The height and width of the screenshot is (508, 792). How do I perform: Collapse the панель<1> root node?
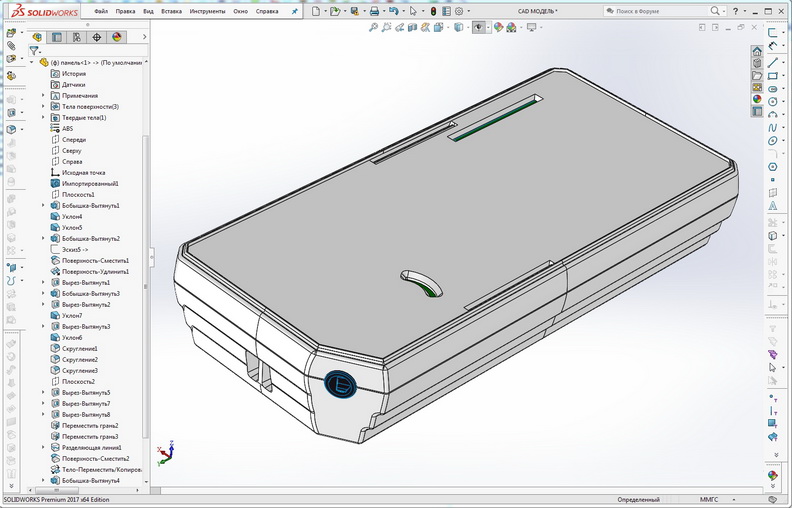click(x=32, y=63)
